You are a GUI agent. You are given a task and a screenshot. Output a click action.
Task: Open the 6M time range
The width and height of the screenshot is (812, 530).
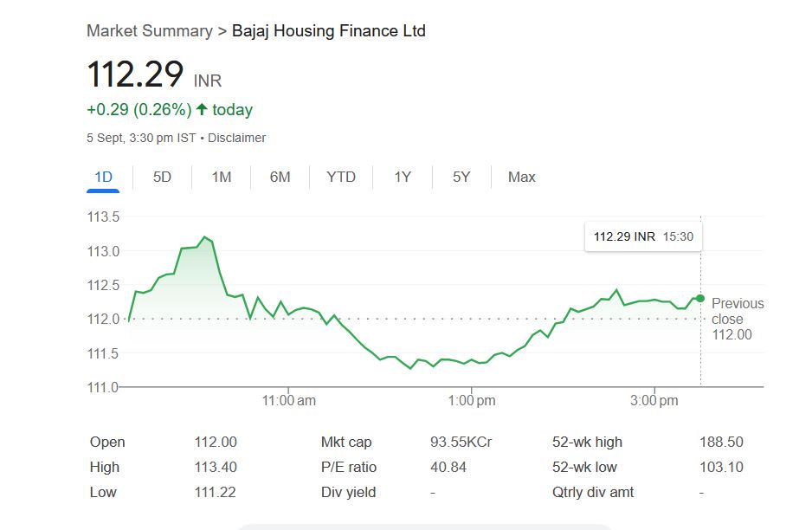click(x=280, y=177)
